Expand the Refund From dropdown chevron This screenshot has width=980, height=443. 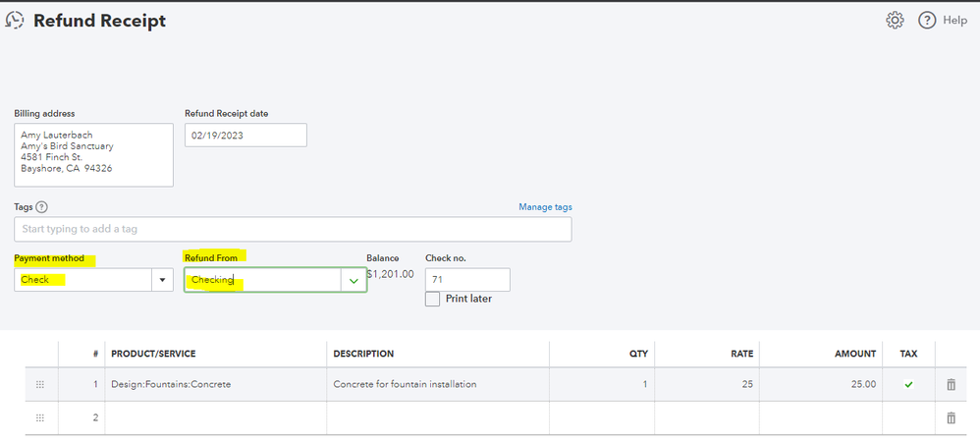click(354, 280)
